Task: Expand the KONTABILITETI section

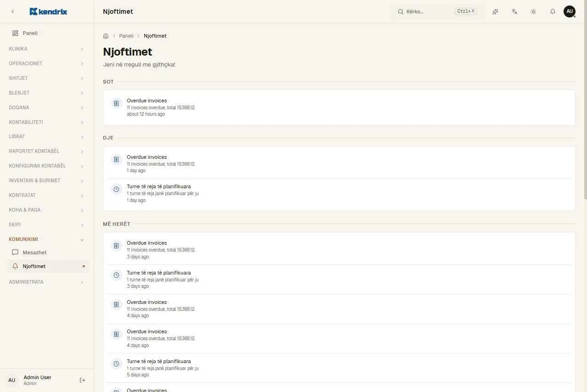Action: coord(47,122)
